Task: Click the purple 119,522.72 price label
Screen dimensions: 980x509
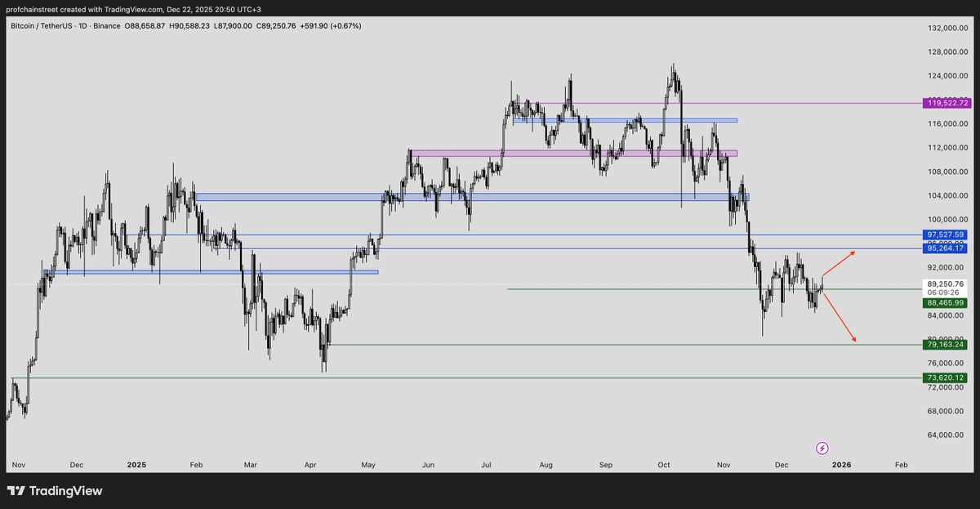Action: [947, 102]
